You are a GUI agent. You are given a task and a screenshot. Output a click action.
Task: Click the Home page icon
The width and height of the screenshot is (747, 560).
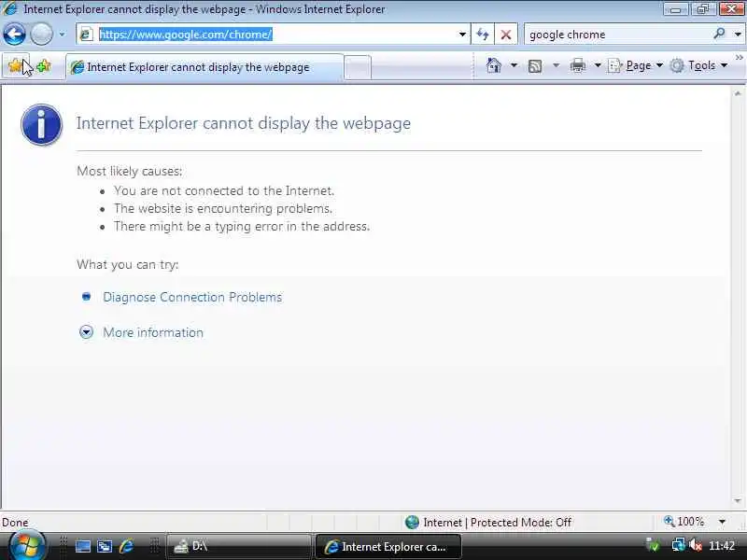coord(494,65)
